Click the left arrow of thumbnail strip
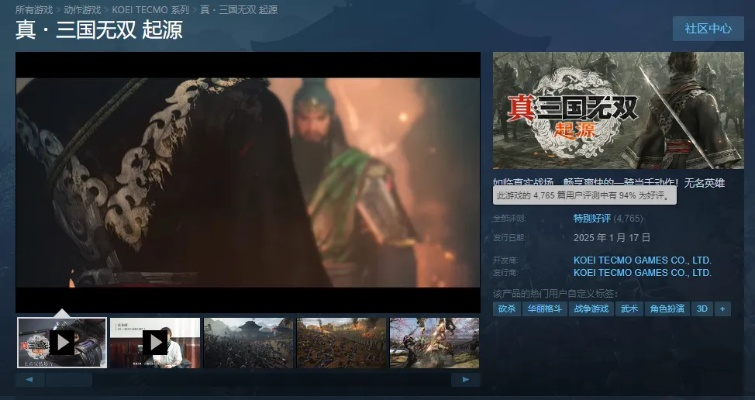This screenshot has height=400, width=755. pyautogui.click(x=30, y=380)
